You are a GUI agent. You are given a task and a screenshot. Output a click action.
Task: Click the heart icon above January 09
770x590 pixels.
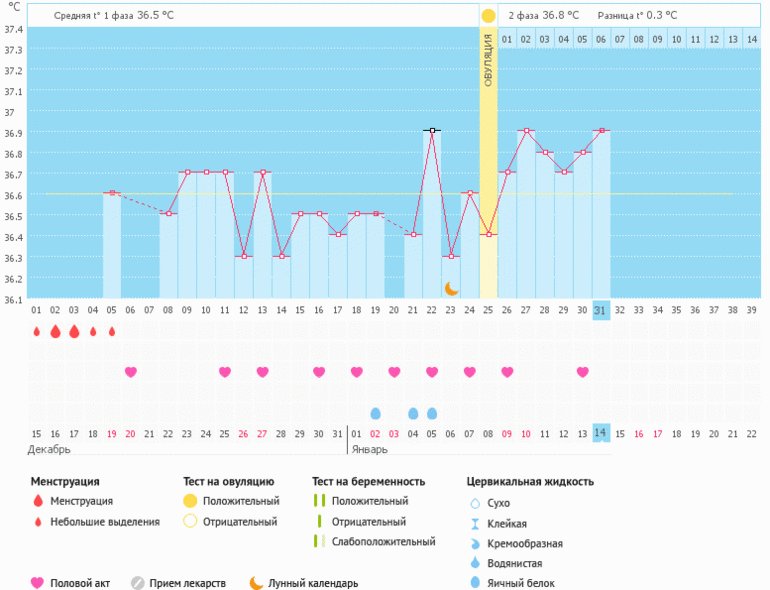pos(507,372)
